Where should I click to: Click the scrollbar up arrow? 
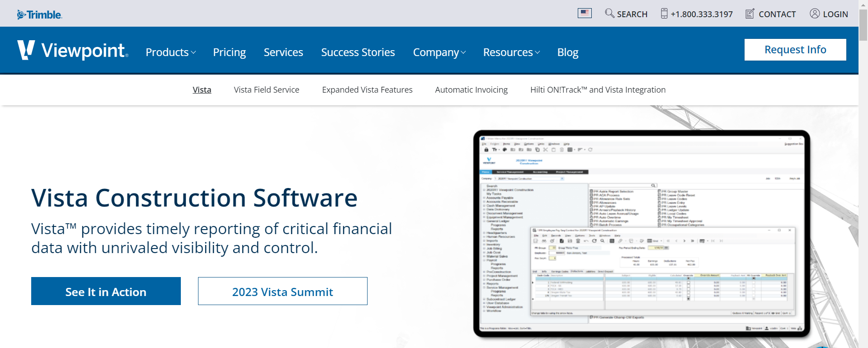863,4
